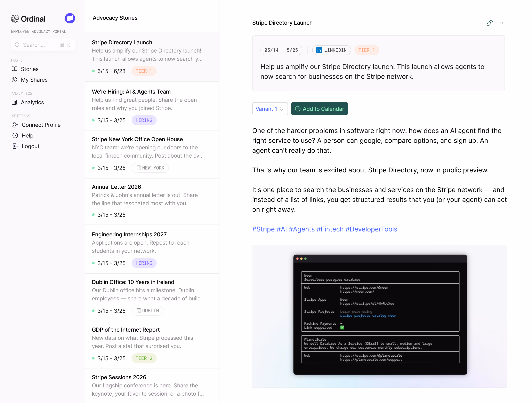Click the Ordinal logo icon

click(x=15, y=18)
